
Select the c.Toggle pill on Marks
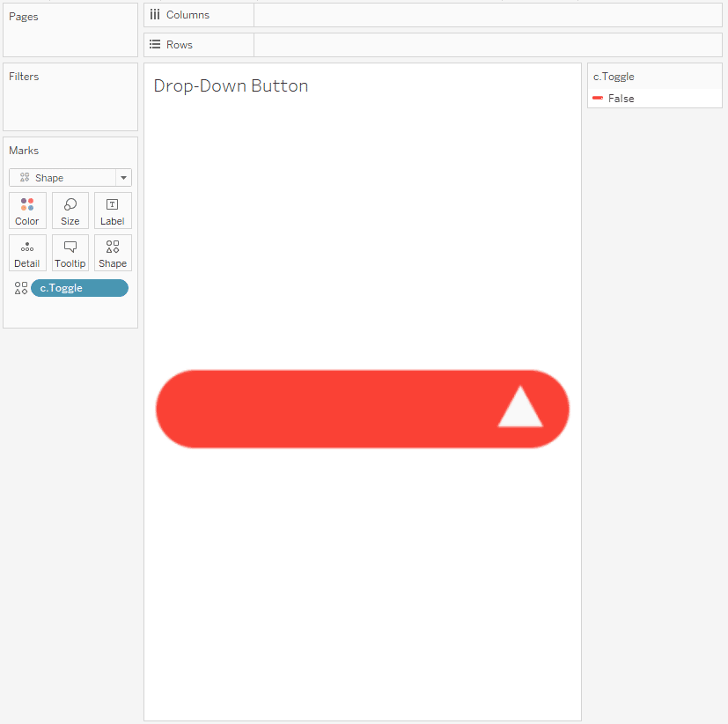[79, 288]
